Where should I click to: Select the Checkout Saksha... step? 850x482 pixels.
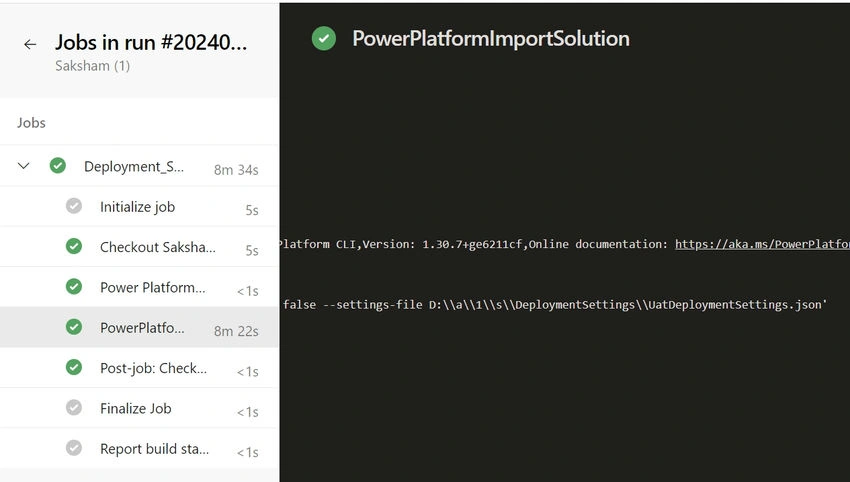tap(139, 247)
